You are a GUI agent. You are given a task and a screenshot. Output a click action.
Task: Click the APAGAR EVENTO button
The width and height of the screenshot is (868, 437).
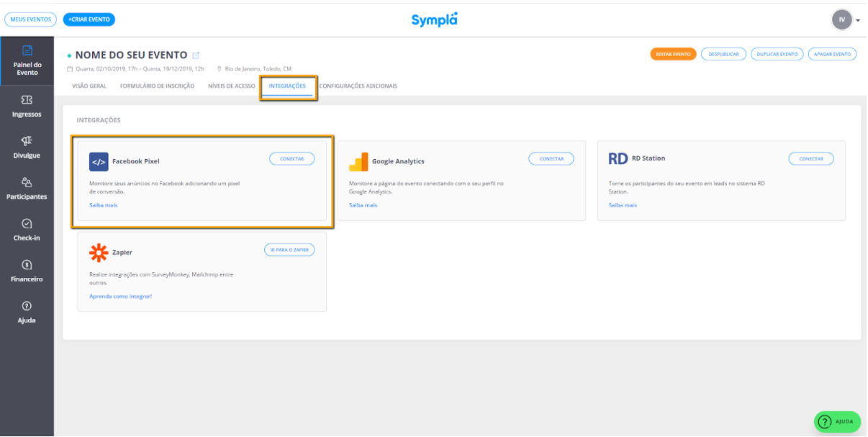coord(832,54)
